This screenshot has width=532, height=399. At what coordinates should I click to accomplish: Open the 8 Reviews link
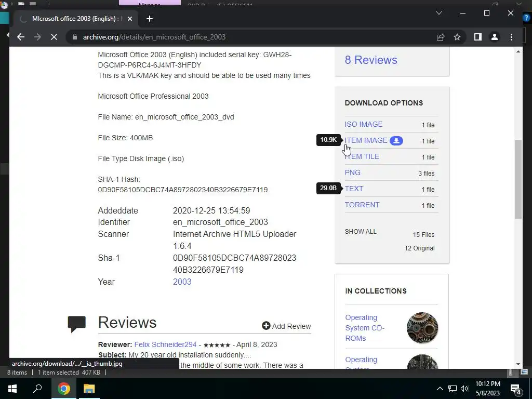coord(371,60)
